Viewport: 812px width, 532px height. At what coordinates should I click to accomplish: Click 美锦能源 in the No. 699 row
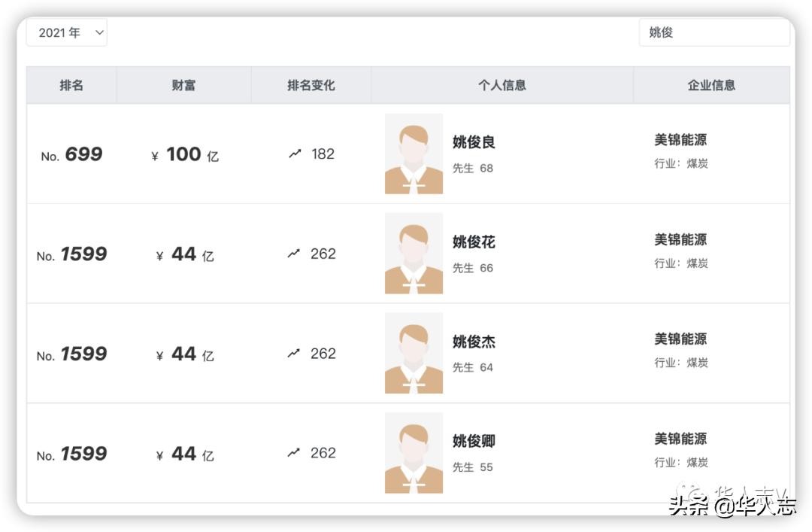pos(680,140)
